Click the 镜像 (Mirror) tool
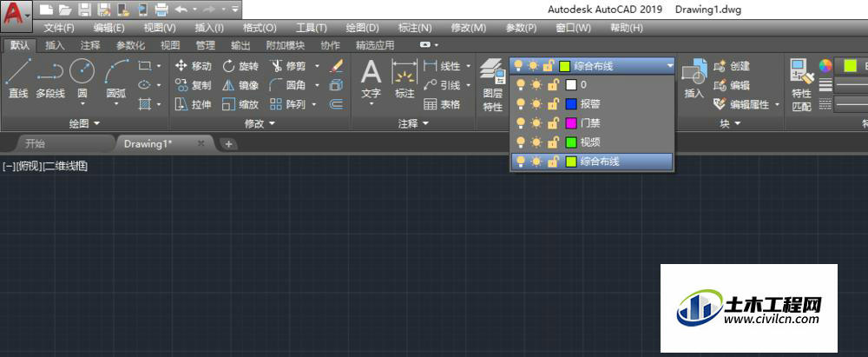The width and height of the screenshot is (868, 357). [x=240, y=85]
